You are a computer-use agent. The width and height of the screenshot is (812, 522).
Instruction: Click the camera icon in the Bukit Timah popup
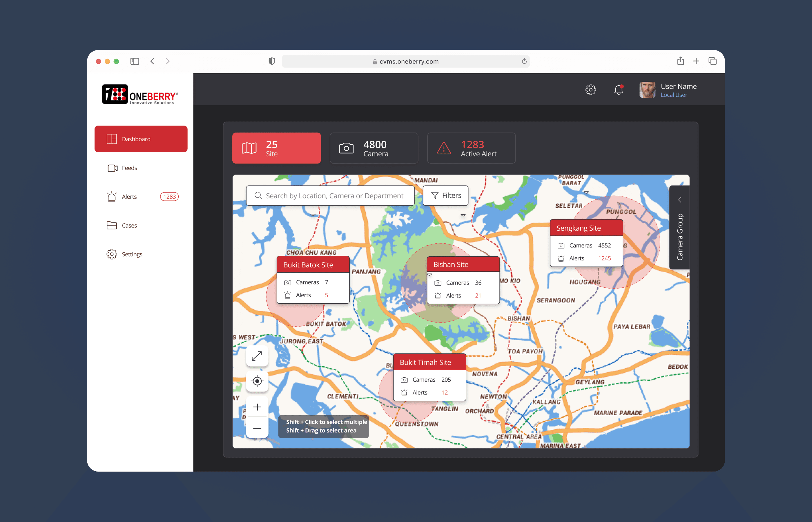pyautogui.click(x=404, y=380)
